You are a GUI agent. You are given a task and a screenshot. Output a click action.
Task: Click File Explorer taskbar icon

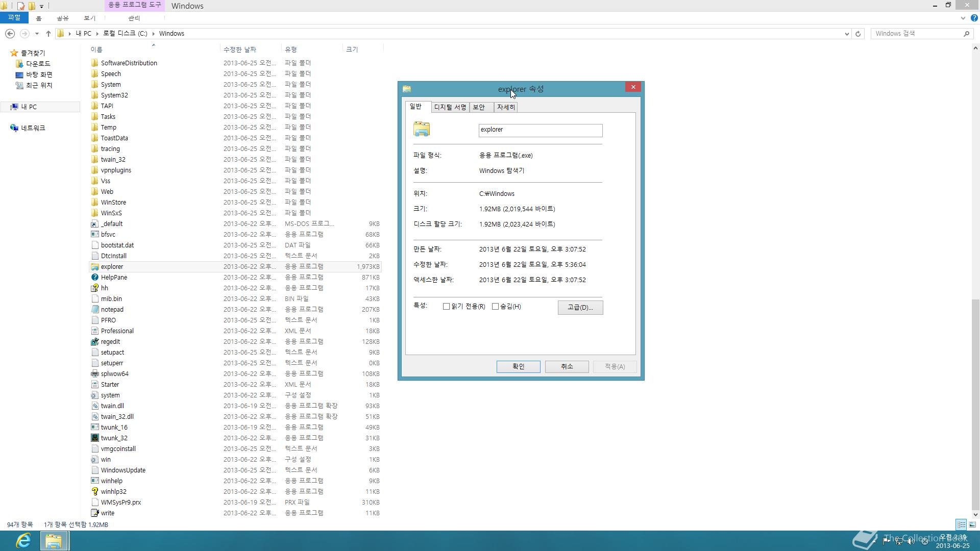[x=54, y=540]
